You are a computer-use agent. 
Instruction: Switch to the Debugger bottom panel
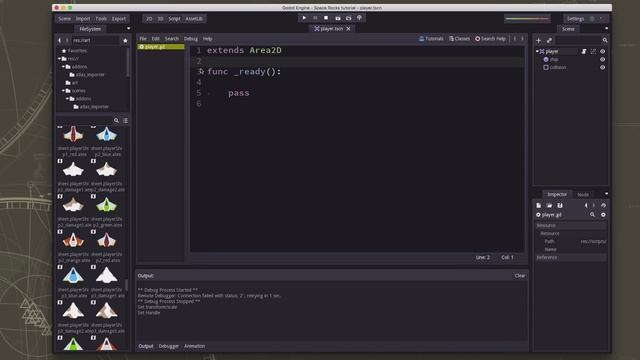tap(169, 346)
